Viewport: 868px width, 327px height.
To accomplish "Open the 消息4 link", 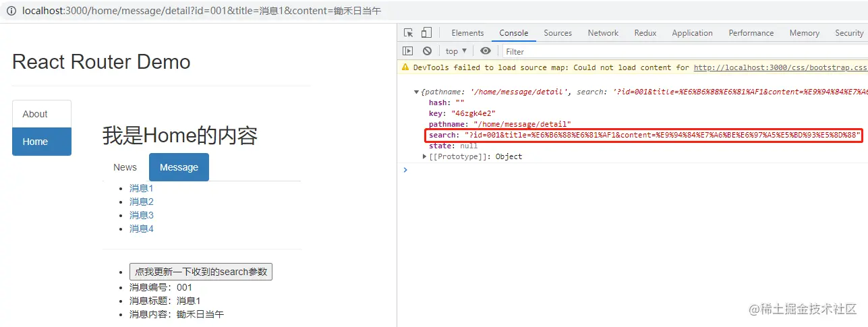I will 142,229.
